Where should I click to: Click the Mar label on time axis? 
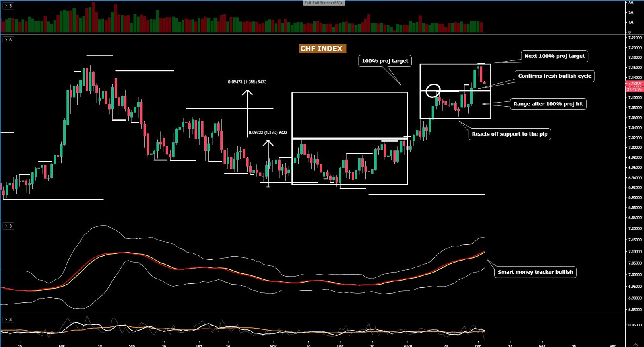pyautogui.click(x=542, y=345)
